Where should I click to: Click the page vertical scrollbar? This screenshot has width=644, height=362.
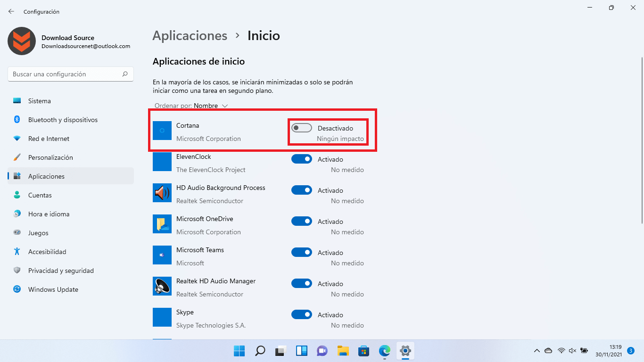point(642,140)
